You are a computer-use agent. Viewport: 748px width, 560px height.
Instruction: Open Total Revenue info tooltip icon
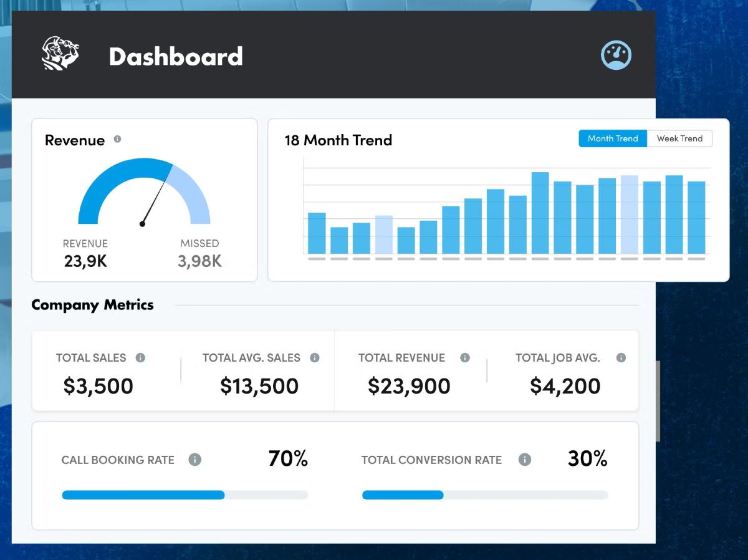tap(464, 358)
